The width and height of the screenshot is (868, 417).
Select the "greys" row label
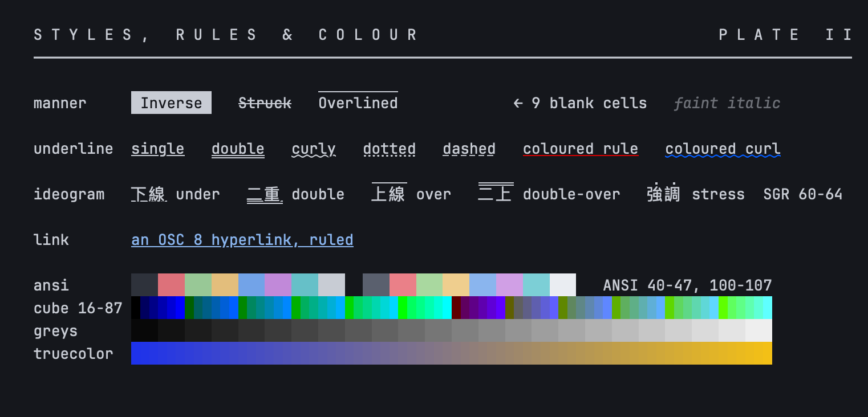(x=56, y=331)
